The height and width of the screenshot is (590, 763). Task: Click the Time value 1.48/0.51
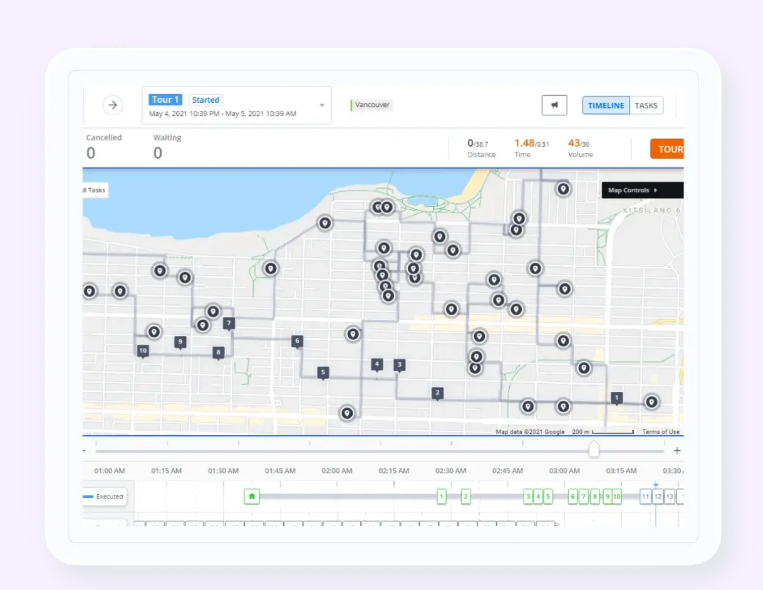(x=531, y=143)
